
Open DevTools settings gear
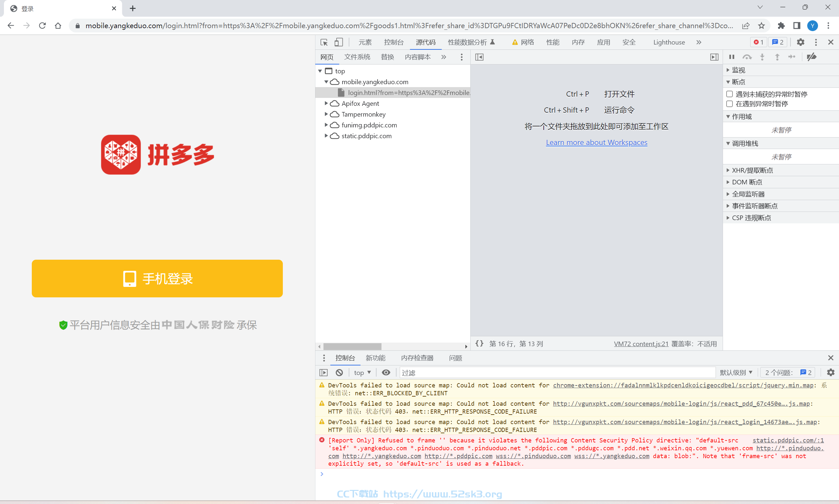point(801,42)
